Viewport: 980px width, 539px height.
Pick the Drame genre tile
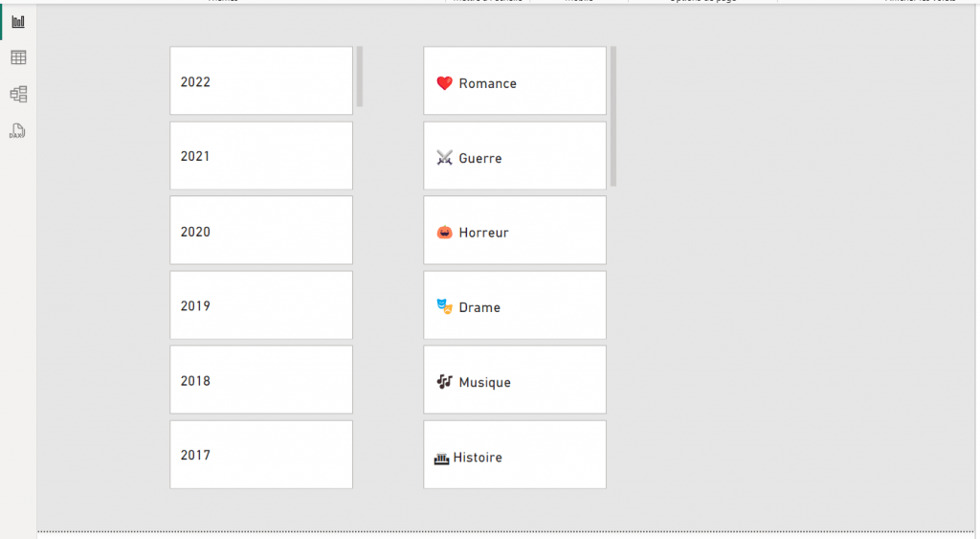click(x=515, y=305)
